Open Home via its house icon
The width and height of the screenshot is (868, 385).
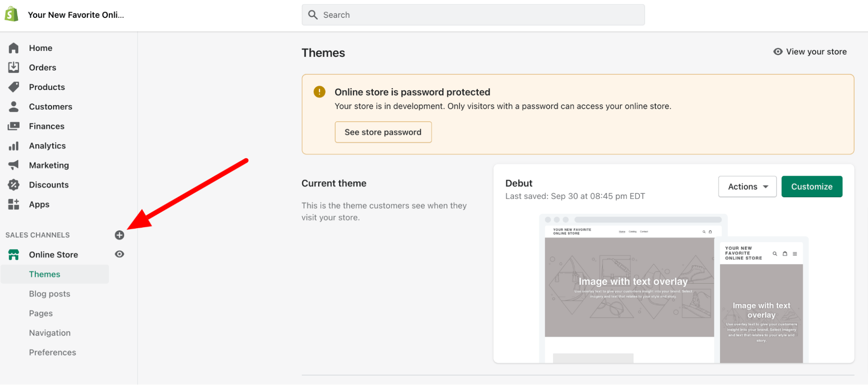13,48
